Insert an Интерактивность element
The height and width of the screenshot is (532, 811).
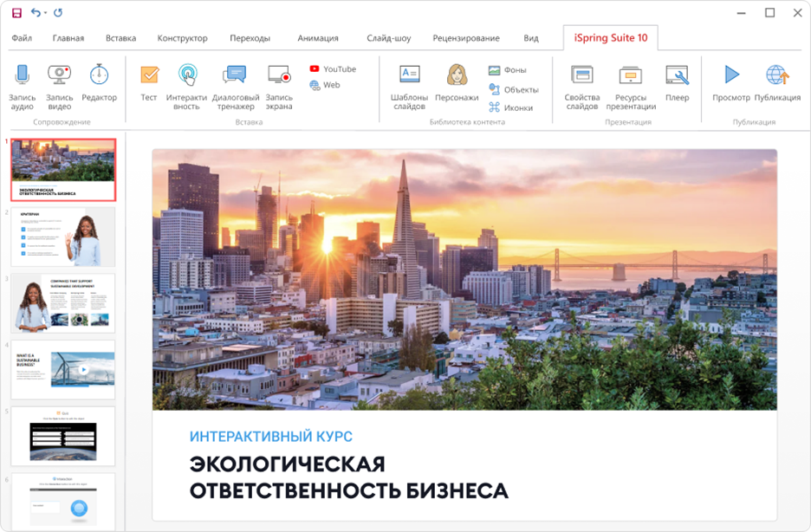(x=186, y=87)
